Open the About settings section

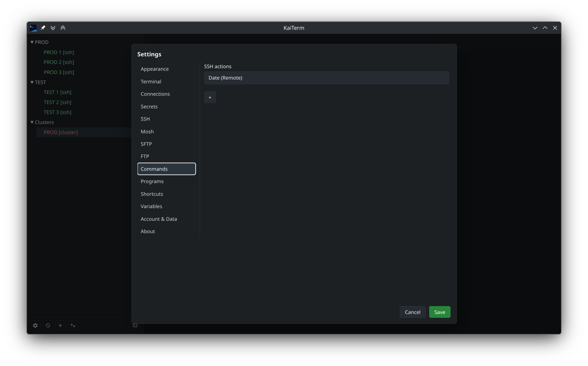coord(167,231)
